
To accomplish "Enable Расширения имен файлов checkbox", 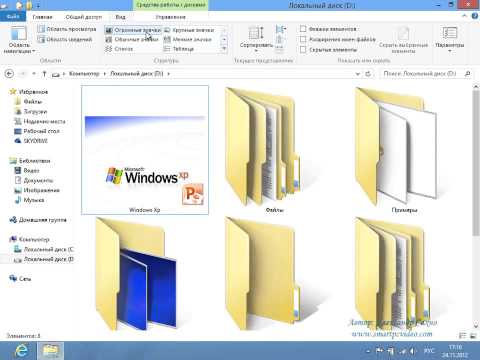I will pos(303,39).
